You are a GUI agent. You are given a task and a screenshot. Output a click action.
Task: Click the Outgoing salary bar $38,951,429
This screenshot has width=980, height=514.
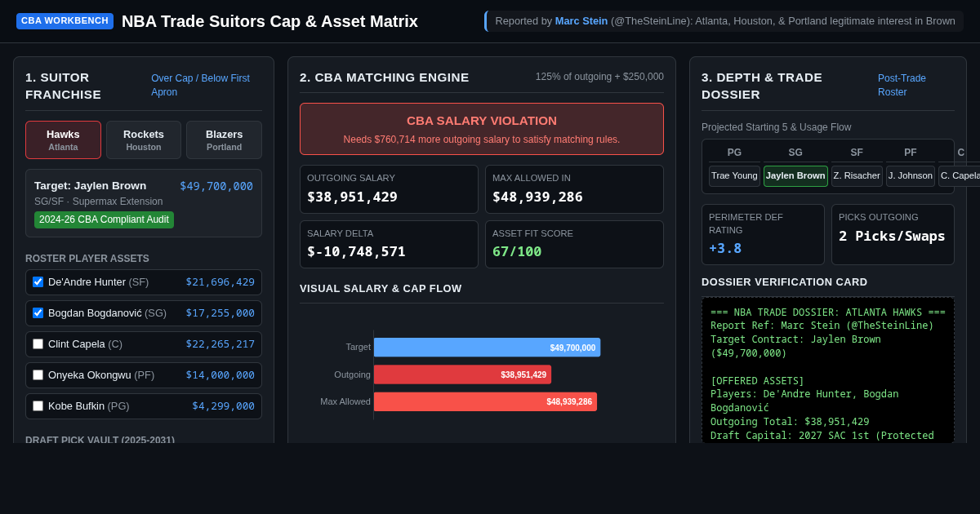click(x=462, y=374)
